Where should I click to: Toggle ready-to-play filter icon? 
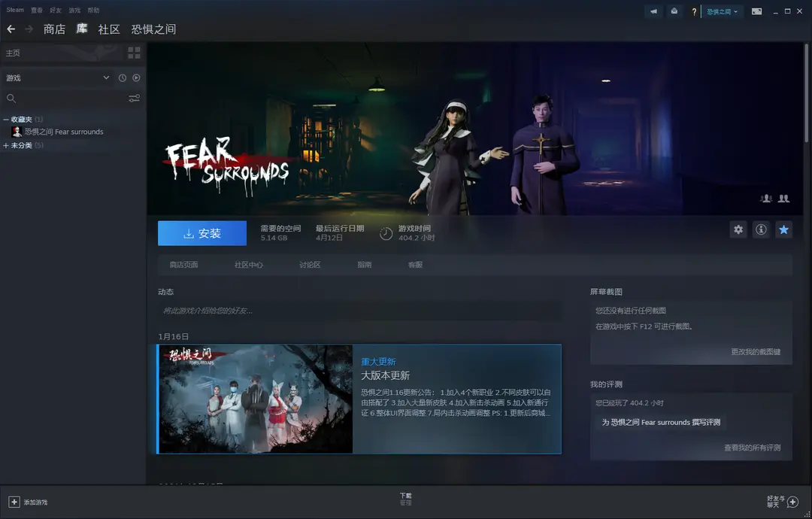pyautogui.click(x=136, y=77)
